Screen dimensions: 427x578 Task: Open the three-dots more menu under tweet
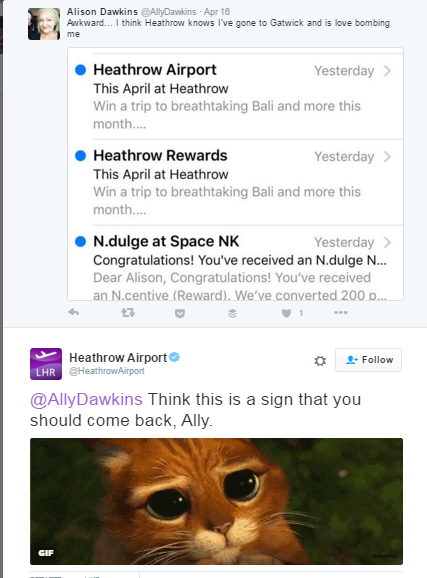(341, 313)
